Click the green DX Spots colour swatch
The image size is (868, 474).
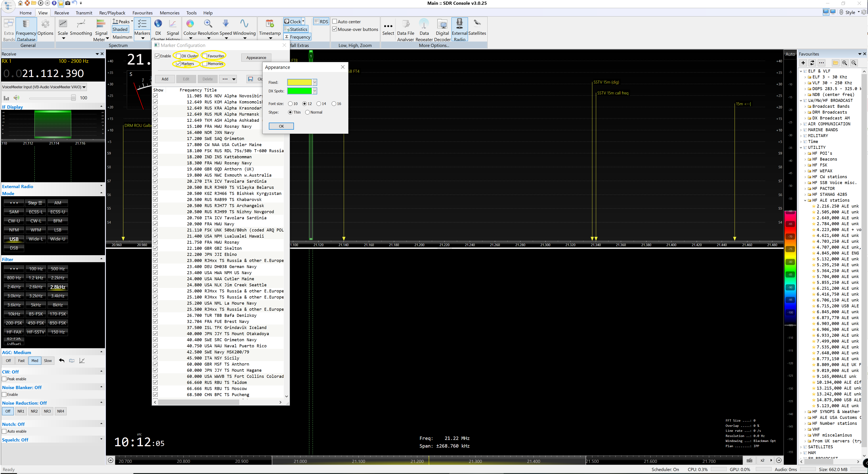(x=299, y=91)
